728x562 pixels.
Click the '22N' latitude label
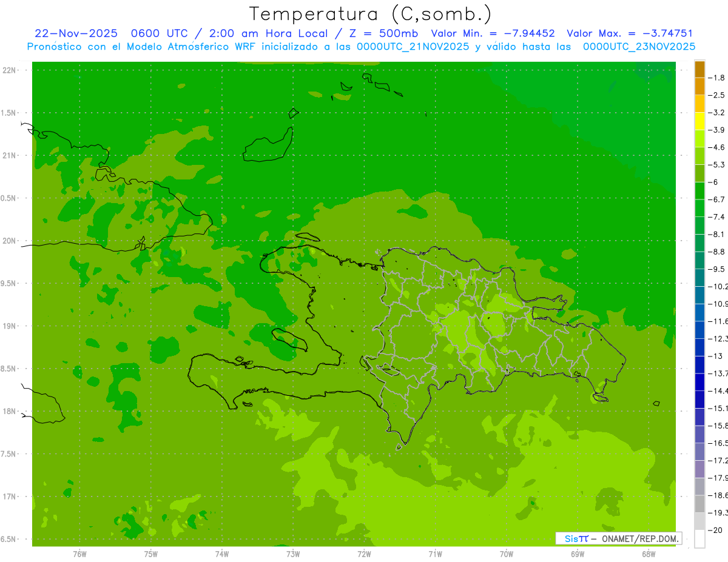click(x=9, y=70)
